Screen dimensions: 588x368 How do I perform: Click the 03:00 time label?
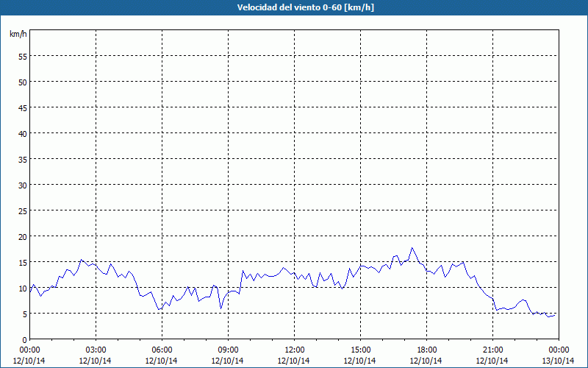click(x=96, y=350)
